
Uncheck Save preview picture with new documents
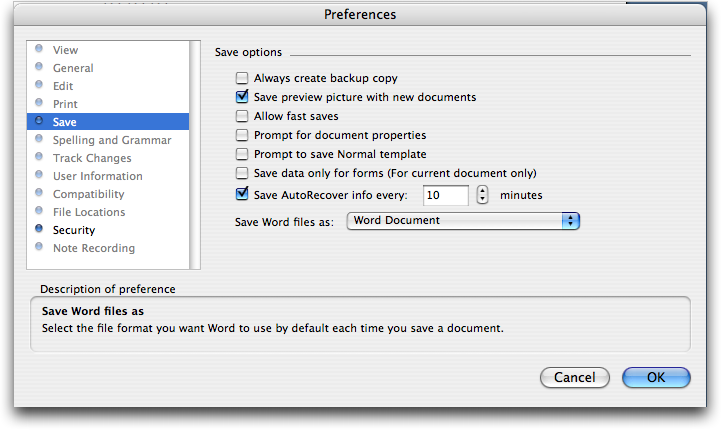242,97
